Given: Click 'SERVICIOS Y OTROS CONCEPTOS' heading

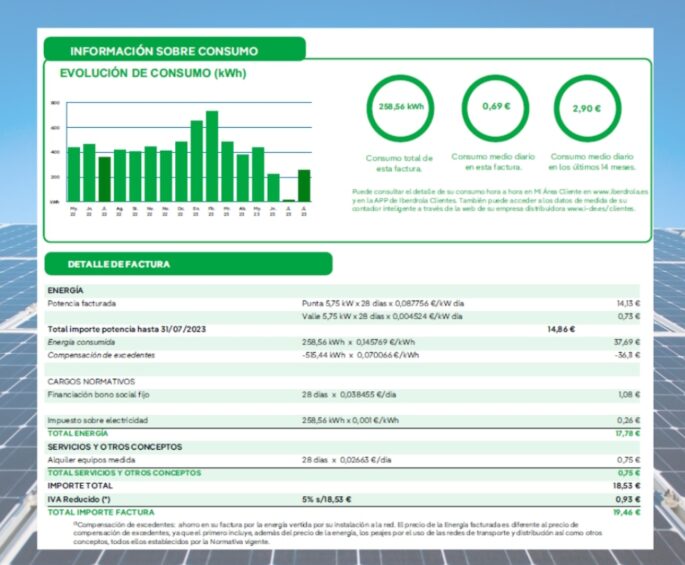Looking at the screenshot, I should point(115,447).
